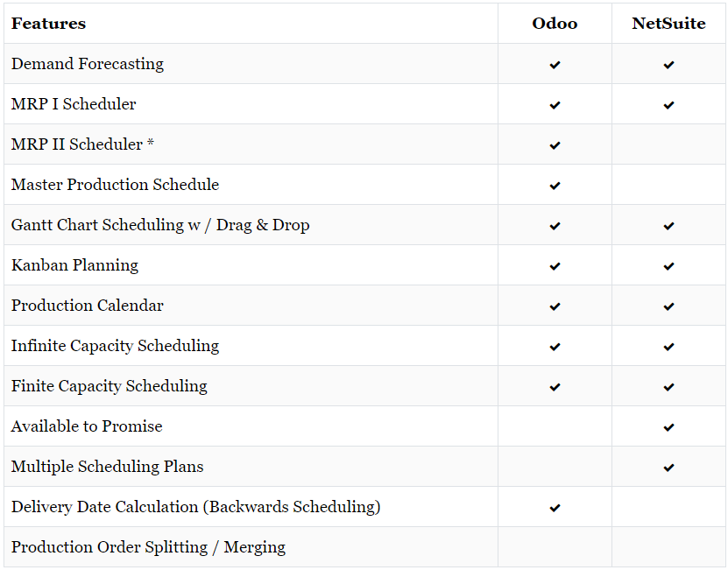
Task: Click the Features column header
Action: pyautogui.click(x=48, y=24)
